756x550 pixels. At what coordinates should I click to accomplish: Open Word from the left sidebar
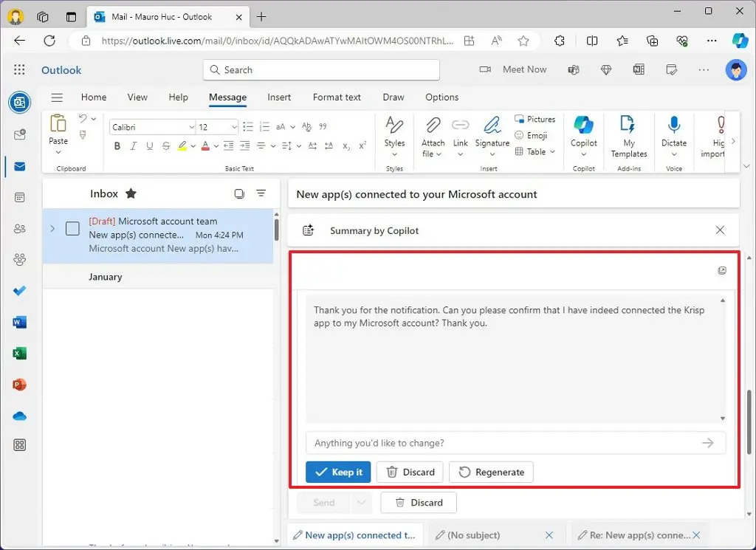tap(19, 322)
